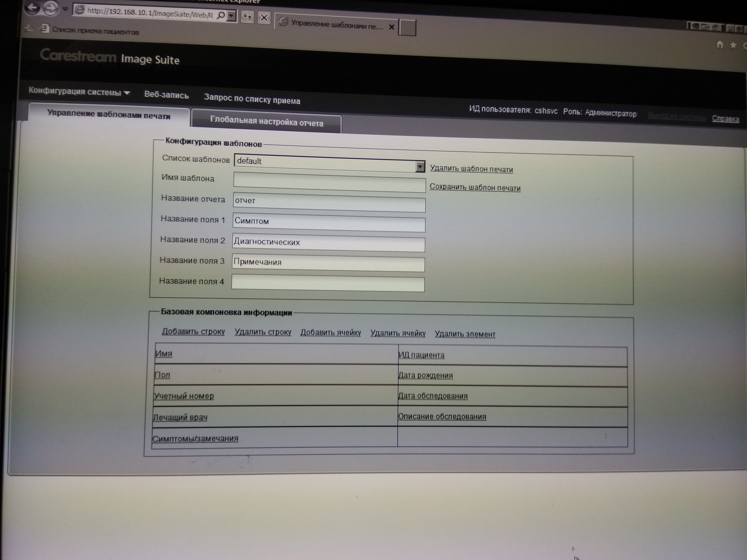Click the search magnifier in address bar
The height and width of the screenshot is (560, 747).
[221, 16]
